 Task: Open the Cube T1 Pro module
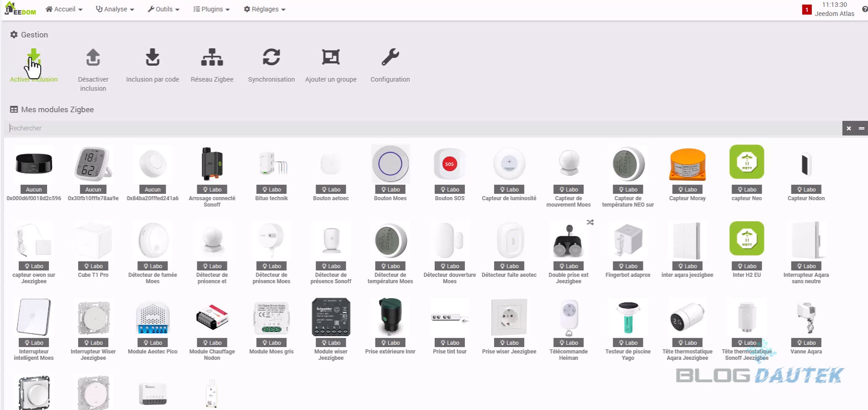[93, 241]
